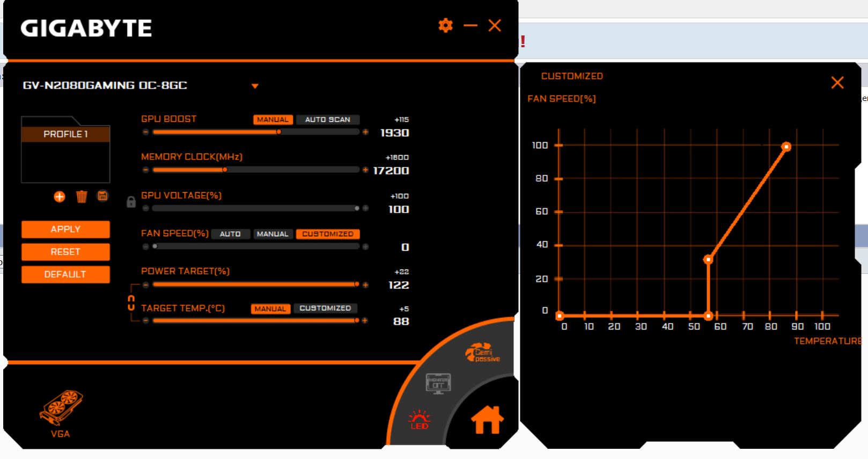Toggle the Semi Passive fan mode icon
The height and width of the screenshot is (459, 868).
point(482,352)
